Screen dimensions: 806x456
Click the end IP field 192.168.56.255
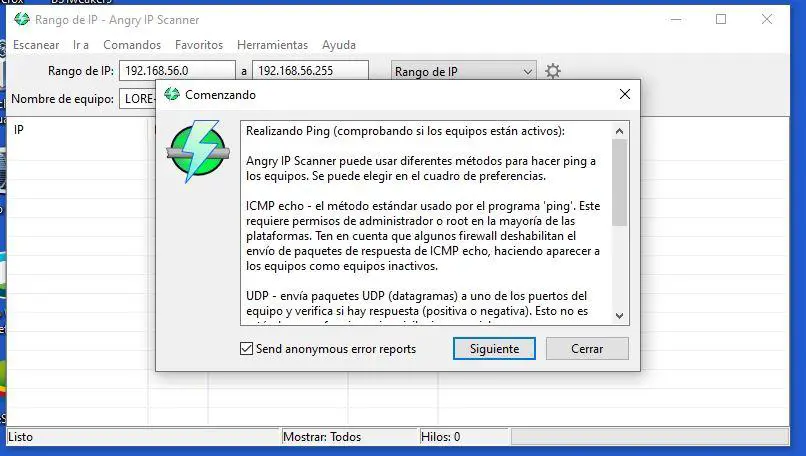pos(310,70)
